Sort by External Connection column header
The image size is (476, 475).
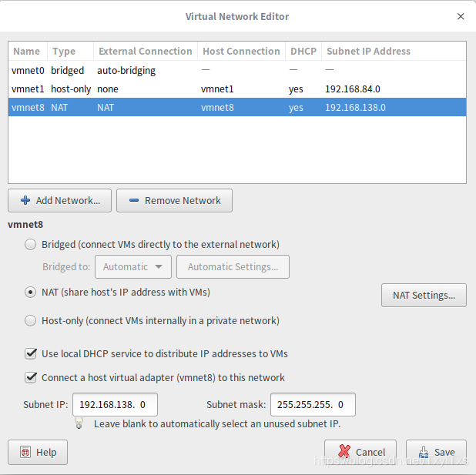pos(146,51)
